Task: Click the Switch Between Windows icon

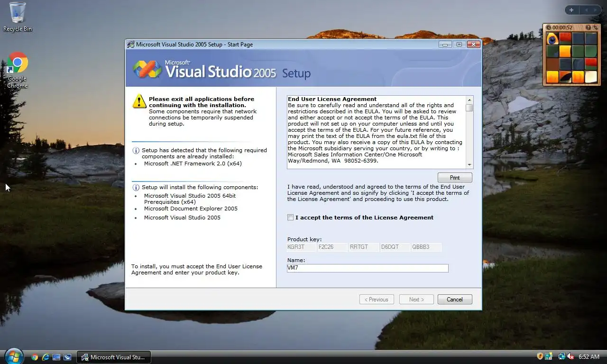Action: pos(67,357)
